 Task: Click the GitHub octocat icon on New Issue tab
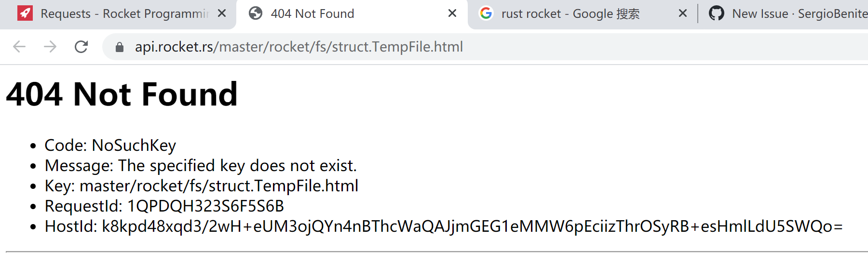click(717, 13)
